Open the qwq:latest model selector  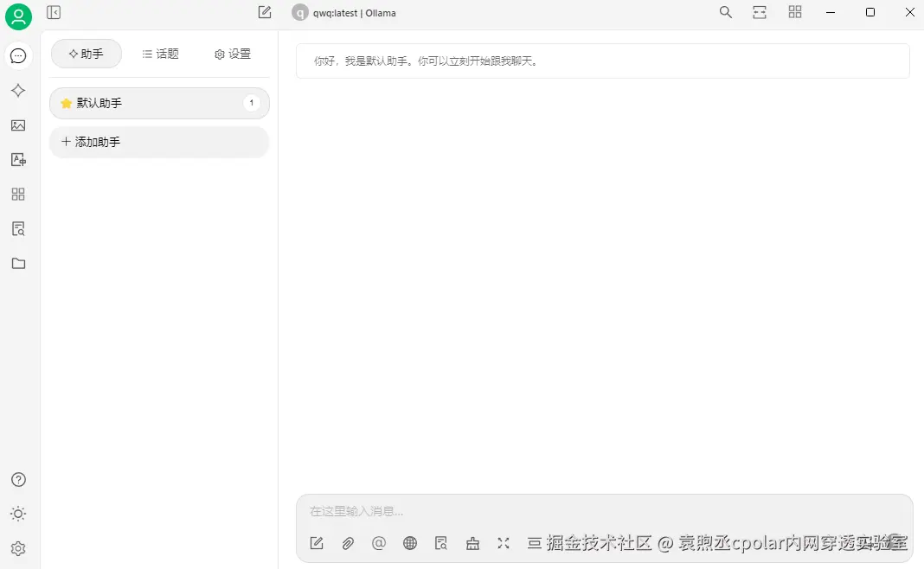pos(346,12)
